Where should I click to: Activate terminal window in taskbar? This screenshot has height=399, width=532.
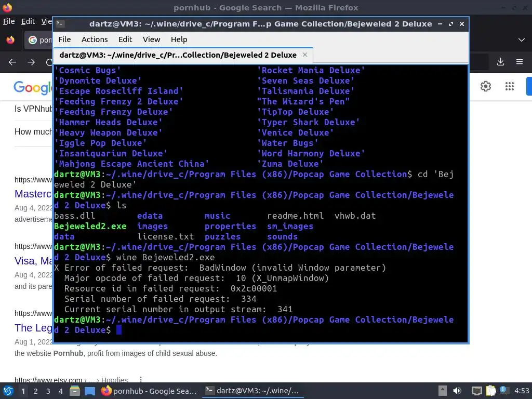coord(253,391)
